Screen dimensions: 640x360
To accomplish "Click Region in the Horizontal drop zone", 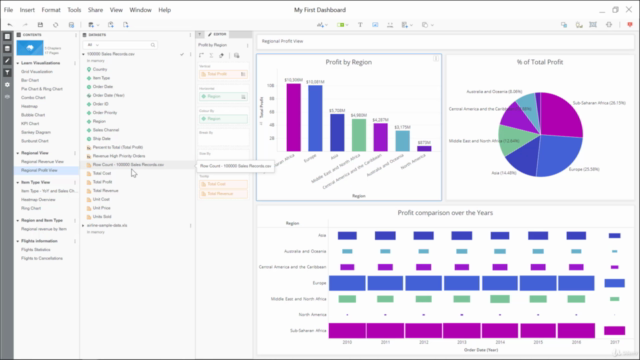I will [223, 96].
